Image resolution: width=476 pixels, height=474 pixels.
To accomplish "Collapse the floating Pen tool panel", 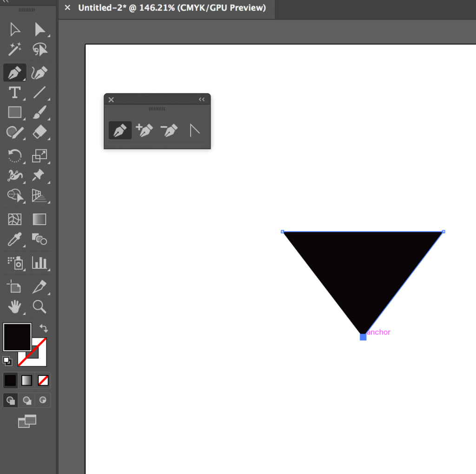I will (x=201, y=99).
